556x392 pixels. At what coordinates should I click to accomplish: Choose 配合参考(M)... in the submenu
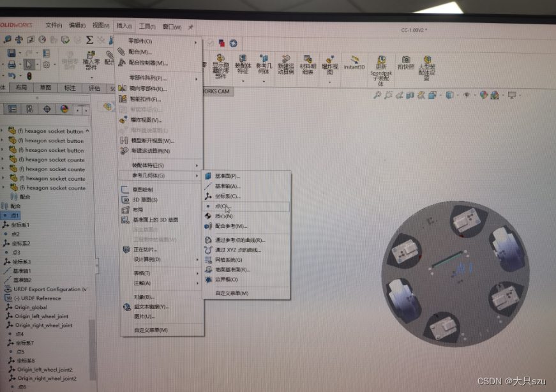[x=246, y=226]
